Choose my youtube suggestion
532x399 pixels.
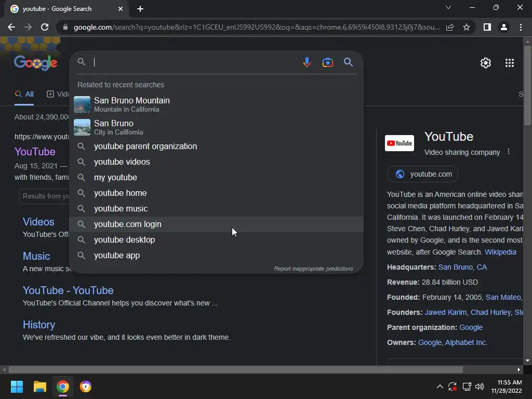point(216,178)
